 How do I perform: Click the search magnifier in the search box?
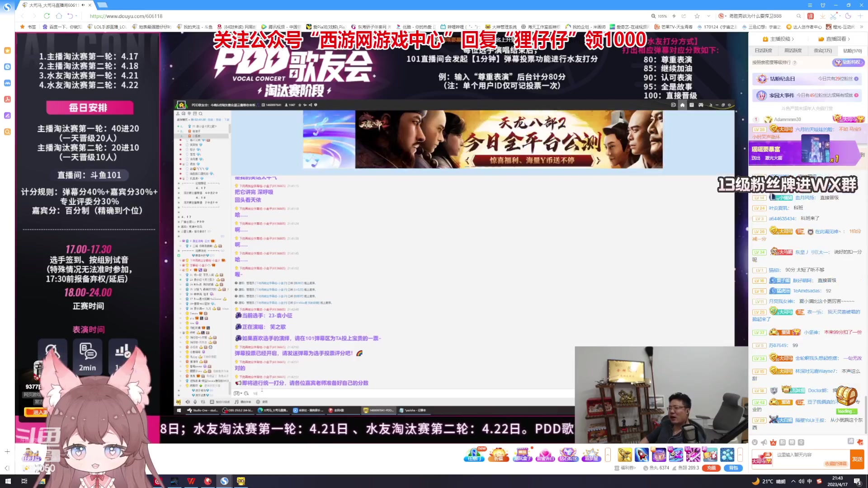(799, 16)
